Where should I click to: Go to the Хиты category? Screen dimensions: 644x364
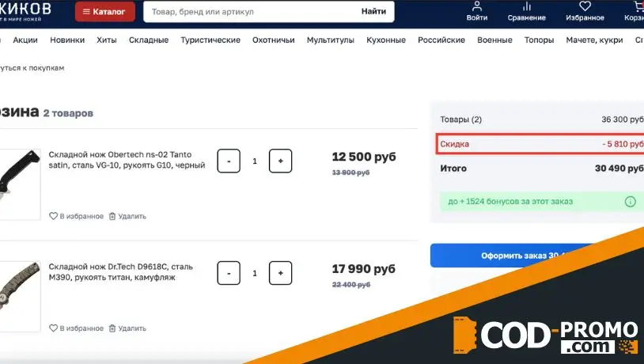[x=107, y=40]
